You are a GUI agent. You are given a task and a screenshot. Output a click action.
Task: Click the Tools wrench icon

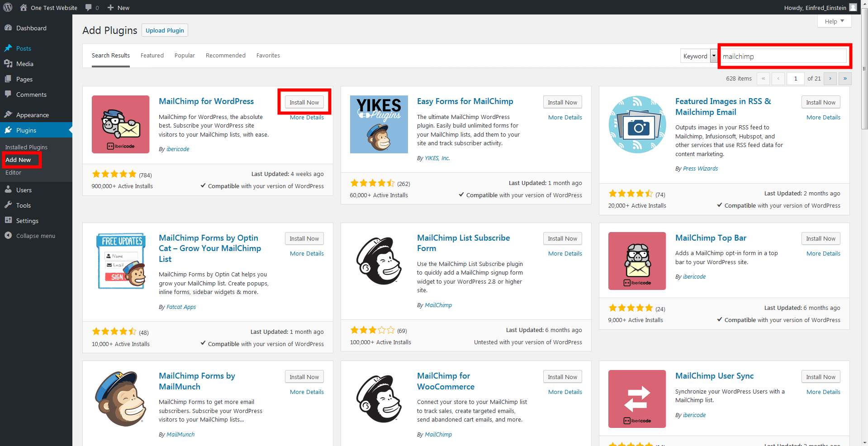8,205
